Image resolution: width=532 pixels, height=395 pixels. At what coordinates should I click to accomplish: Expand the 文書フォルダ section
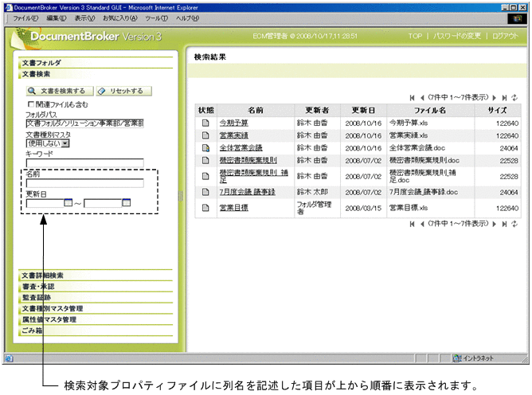point(41,62)
